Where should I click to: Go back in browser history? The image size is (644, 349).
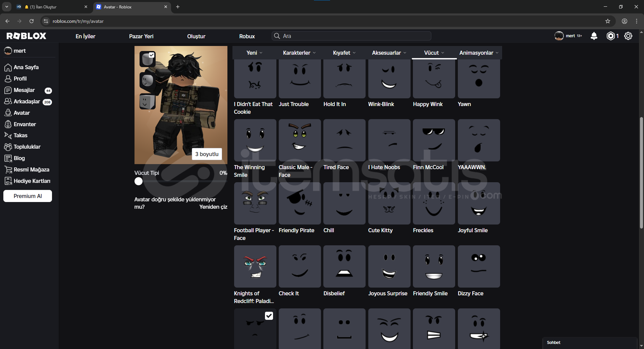(7, 21)
